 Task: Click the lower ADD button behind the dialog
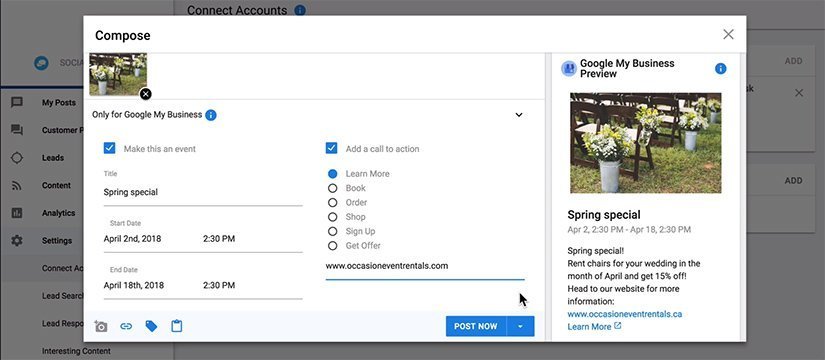793,181
